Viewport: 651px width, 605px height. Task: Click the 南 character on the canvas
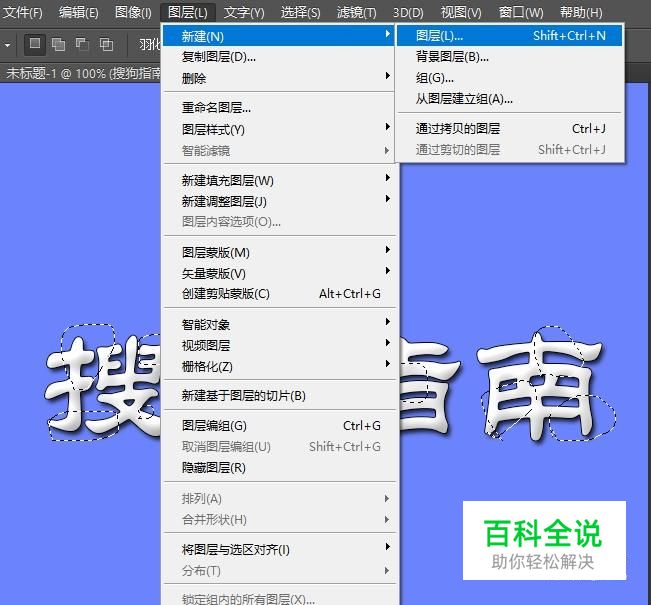point(541,388)
